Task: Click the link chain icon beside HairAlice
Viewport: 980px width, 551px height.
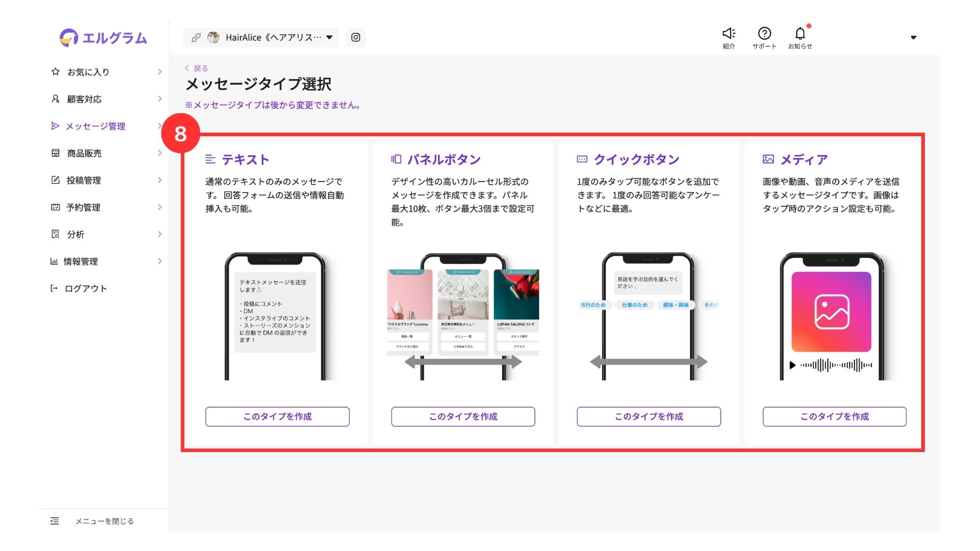Action: (196, 38)
